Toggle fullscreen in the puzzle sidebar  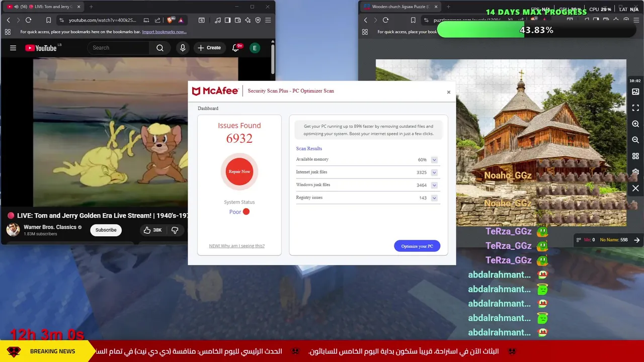point(635,108)
